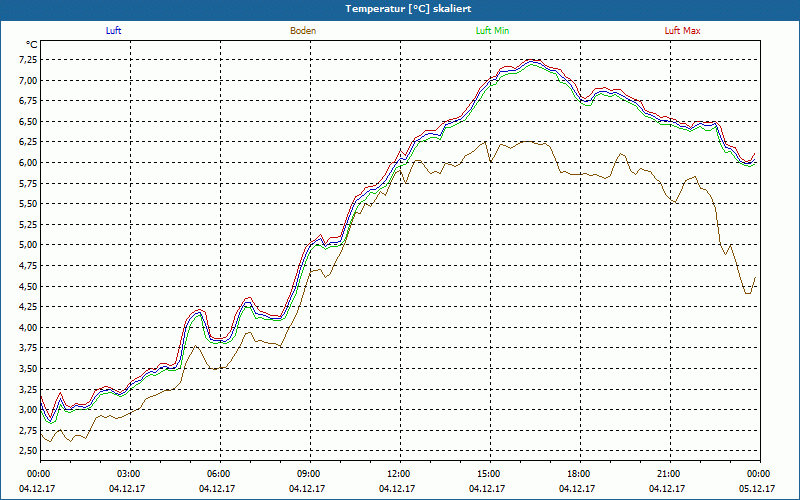Screen dimensions: 800x500
Task: Click the 3,75 y-axis value
Action: pyautogui.click(x=28, y=348)
